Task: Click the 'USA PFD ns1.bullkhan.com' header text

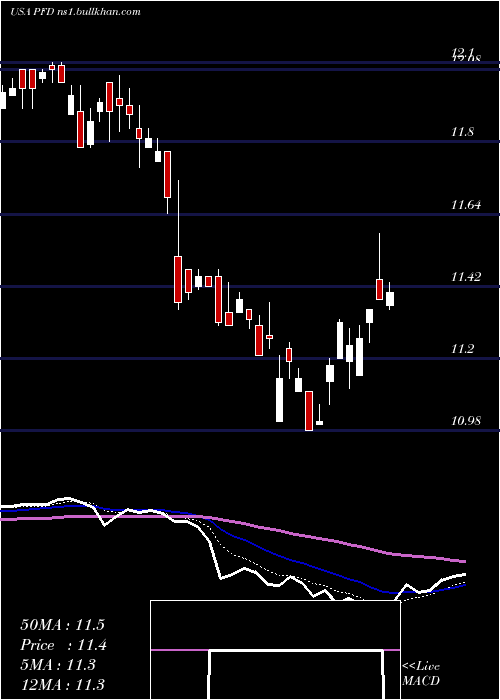Action: click(x=75, y=12)
